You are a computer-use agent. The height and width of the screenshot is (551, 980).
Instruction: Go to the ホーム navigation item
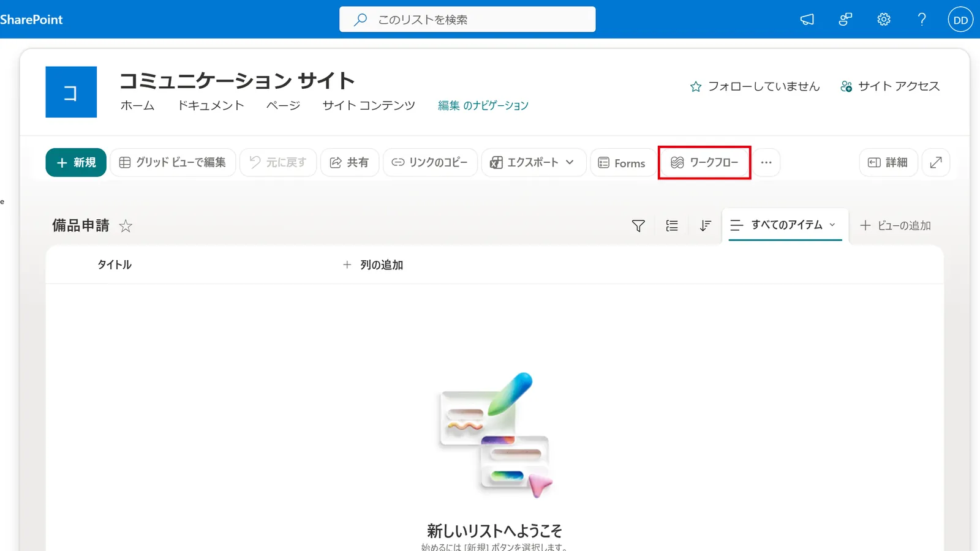[x=137, y=106]
